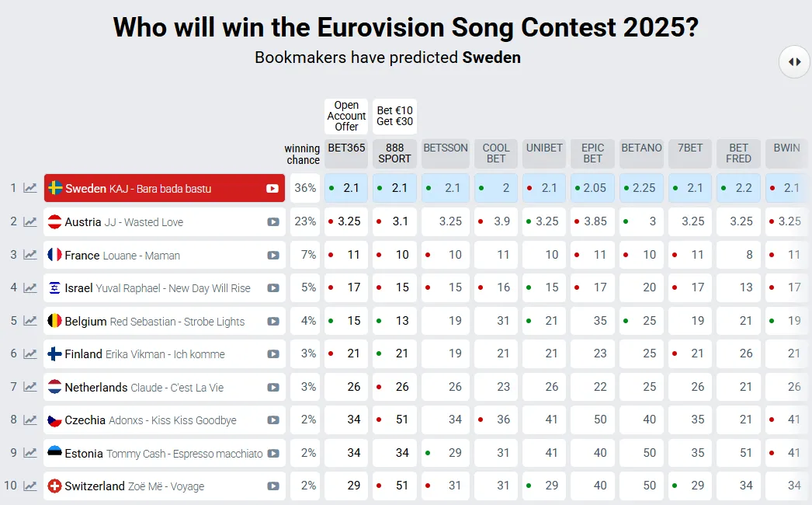812x505 pixels.
Task: Open the BET365 Open Account Offer
Action: pos(346,116)
